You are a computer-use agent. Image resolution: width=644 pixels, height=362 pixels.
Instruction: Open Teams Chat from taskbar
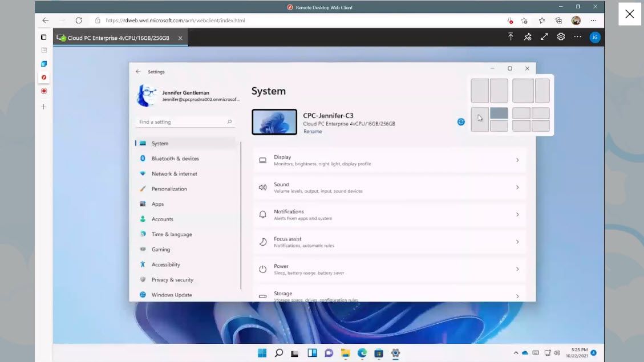pos(329,353)
